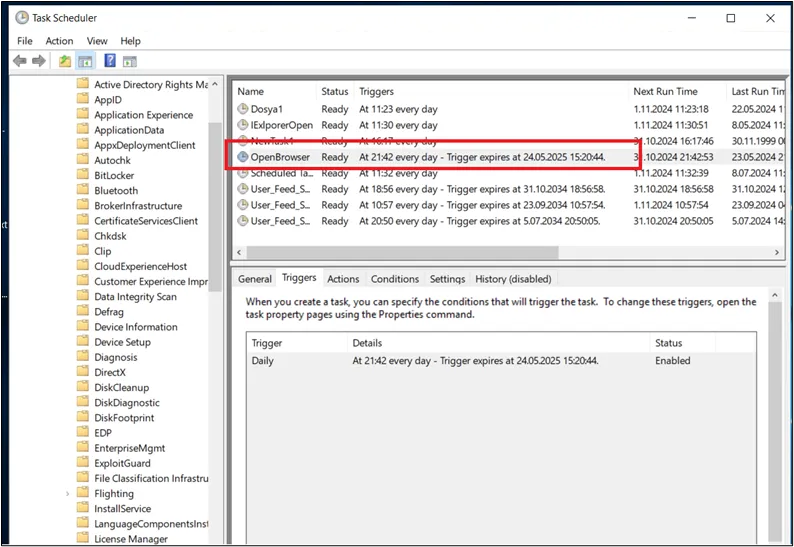Image resolution: width=794 pixels, height=547 pixels.
Task: Sort by Triggers column header
Action: click(491, 92)
